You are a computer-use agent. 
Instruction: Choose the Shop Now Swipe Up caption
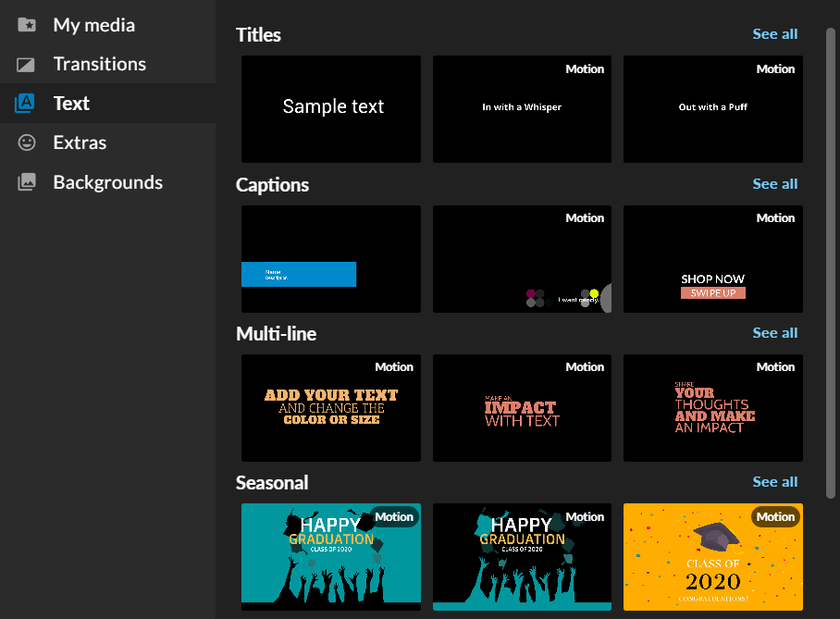point(712,259)
